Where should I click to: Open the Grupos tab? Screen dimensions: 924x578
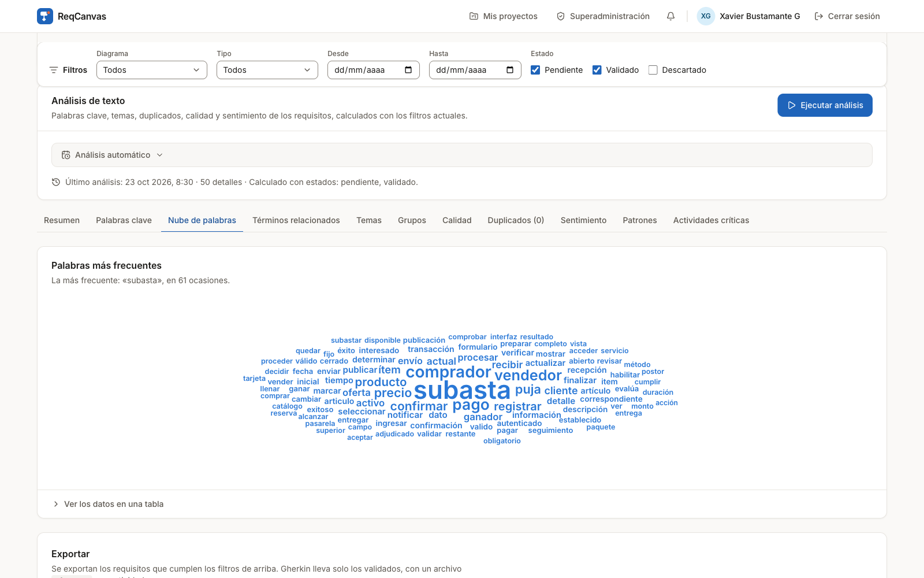[412, 220]
